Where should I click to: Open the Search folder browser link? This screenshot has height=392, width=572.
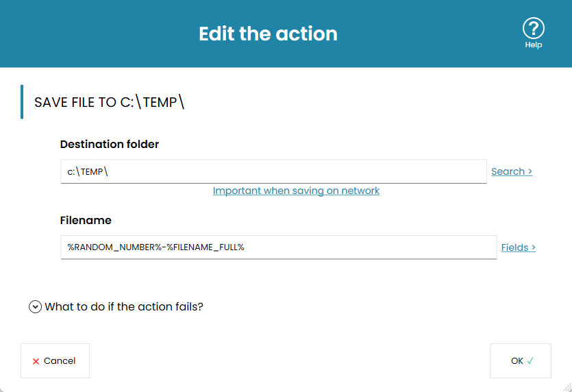coord(512,171)
